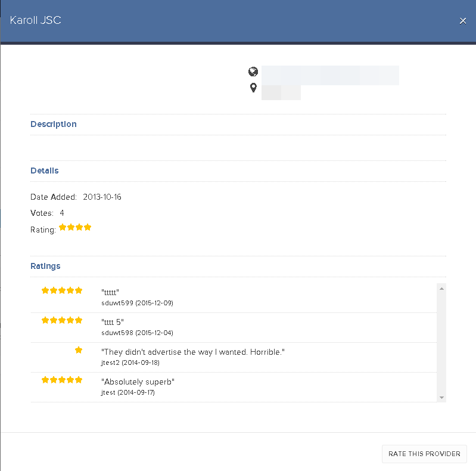The width and height of the screenshot is (476, 471).
Task: Click the overall four-star rating icons
Action: point(75,227)
